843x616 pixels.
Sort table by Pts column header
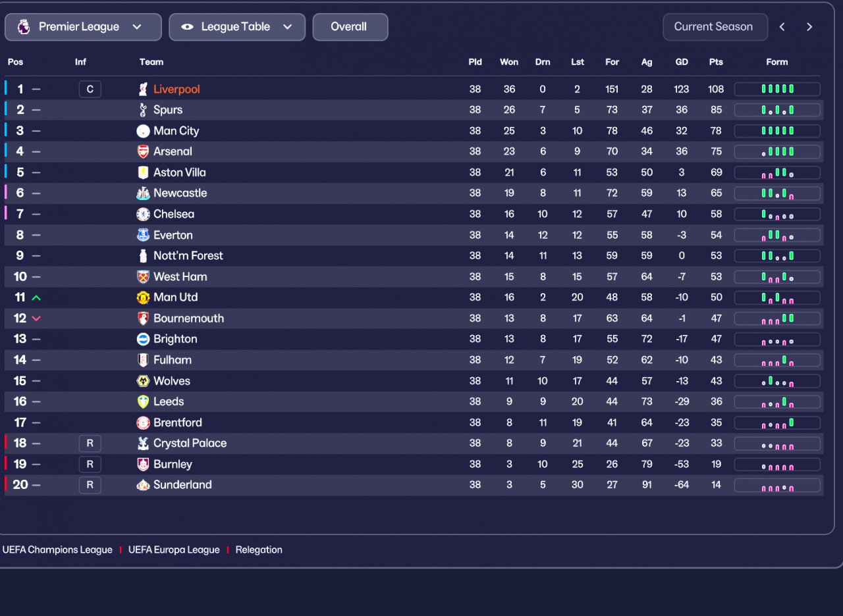pyautogui.click(x=716, y=62)
